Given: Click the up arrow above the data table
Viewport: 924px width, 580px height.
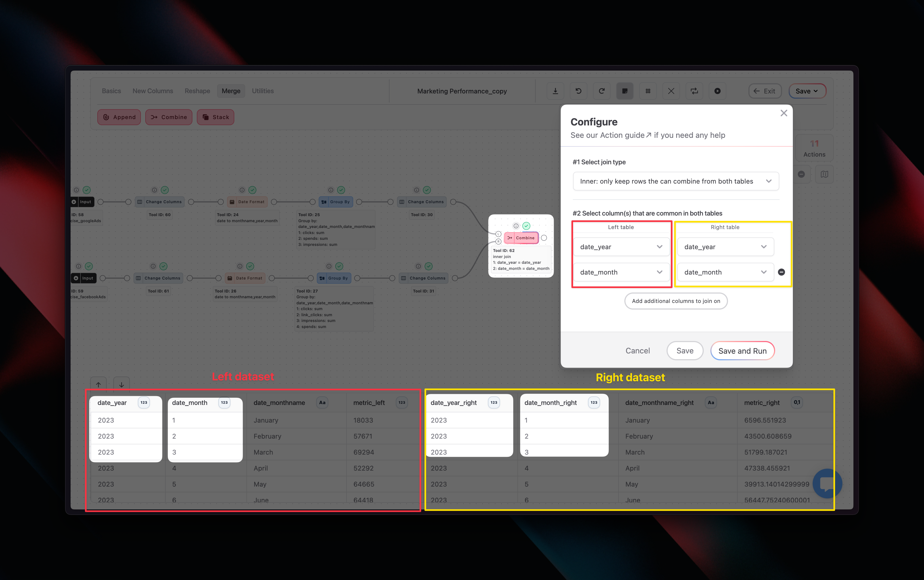Looking at the screenshot, I should [99, 384].
